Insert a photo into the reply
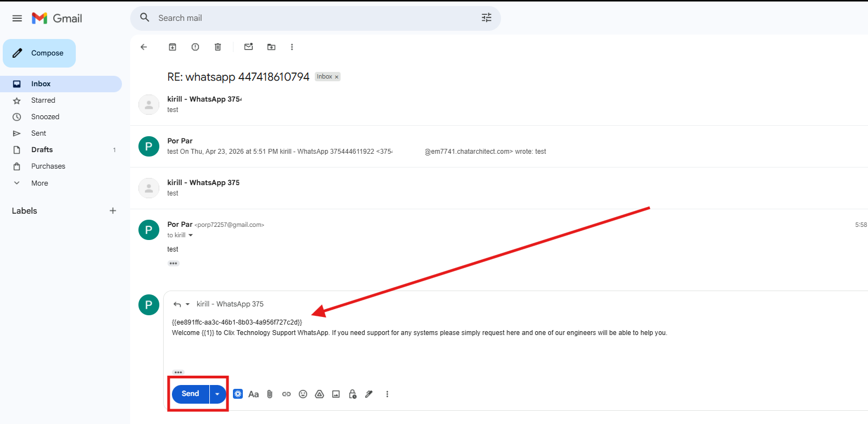Image resolution: width=868 pixels, height=424 pixels. point(336,394)
